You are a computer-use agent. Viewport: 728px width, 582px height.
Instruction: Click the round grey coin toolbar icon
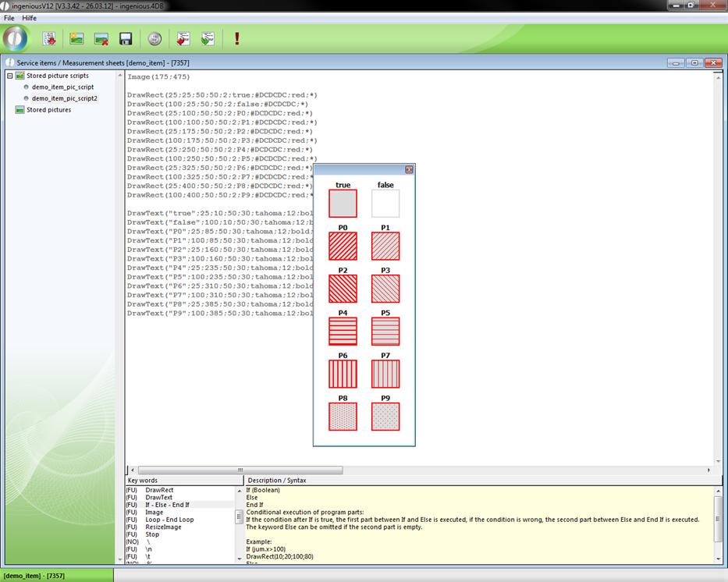coord(154,38)
